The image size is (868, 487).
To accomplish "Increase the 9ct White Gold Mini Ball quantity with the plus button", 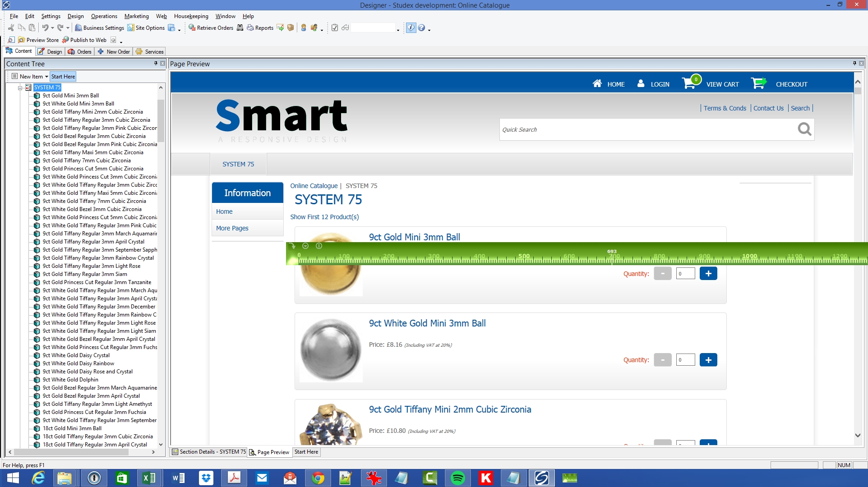I will (x=708, y=360).
